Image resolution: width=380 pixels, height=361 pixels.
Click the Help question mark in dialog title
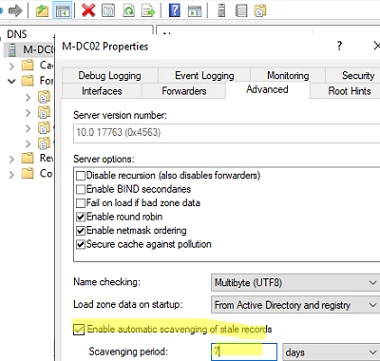(339, 46)
